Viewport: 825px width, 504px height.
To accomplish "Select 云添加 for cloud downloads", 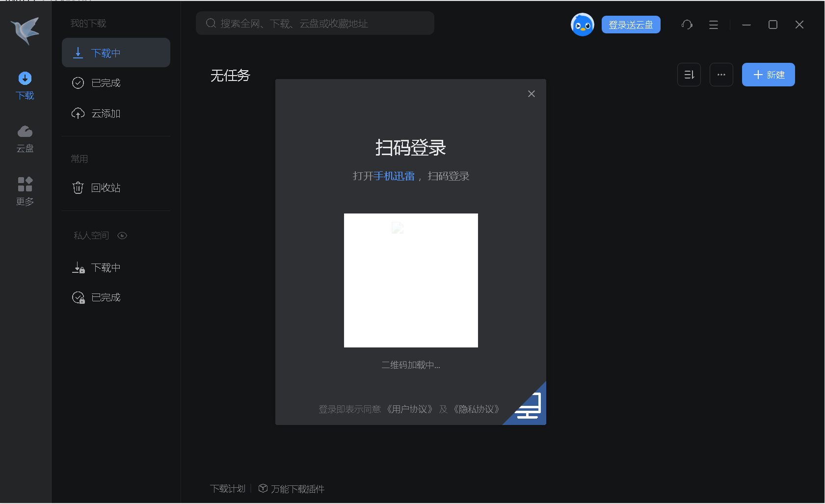I will point(106,113).
